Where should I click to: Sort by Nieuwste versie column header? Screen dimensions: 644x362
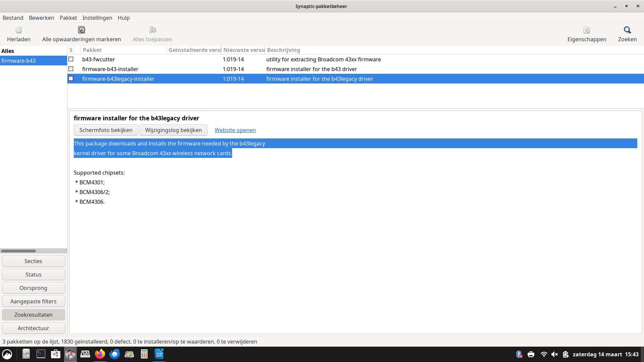pos(244,50)
